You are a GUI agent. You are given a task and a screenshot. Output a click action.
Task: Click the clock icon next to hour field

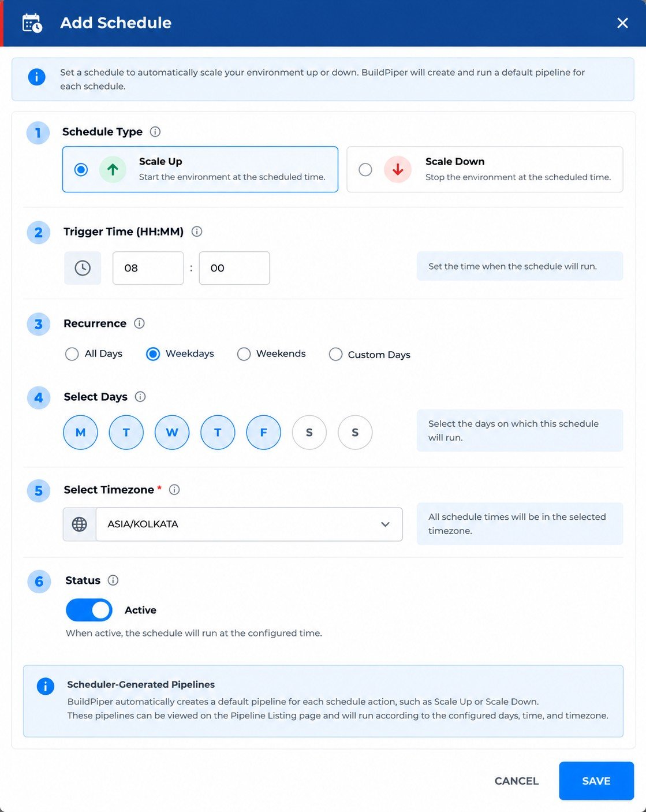(x=83, y=268)
